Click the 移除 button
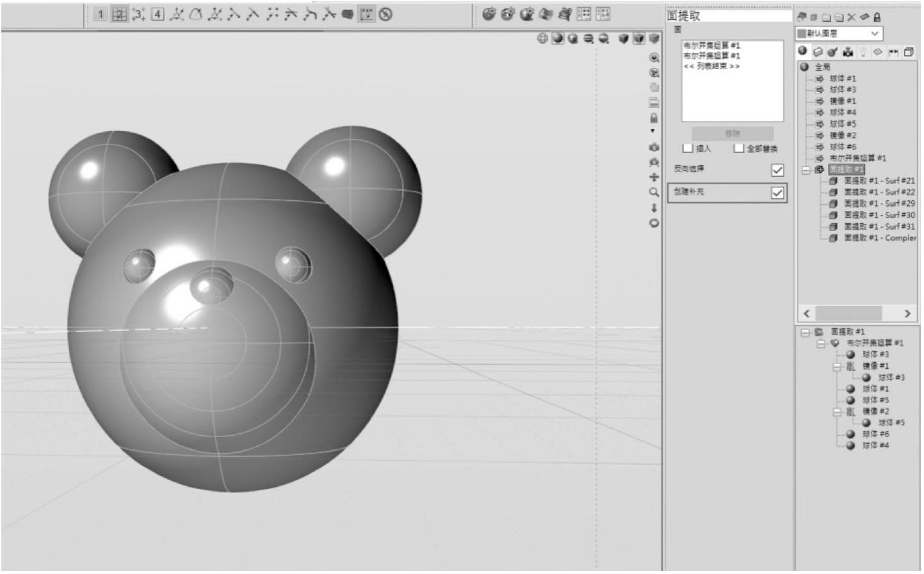This screenshot has width=924, height=574. point(732,133)
